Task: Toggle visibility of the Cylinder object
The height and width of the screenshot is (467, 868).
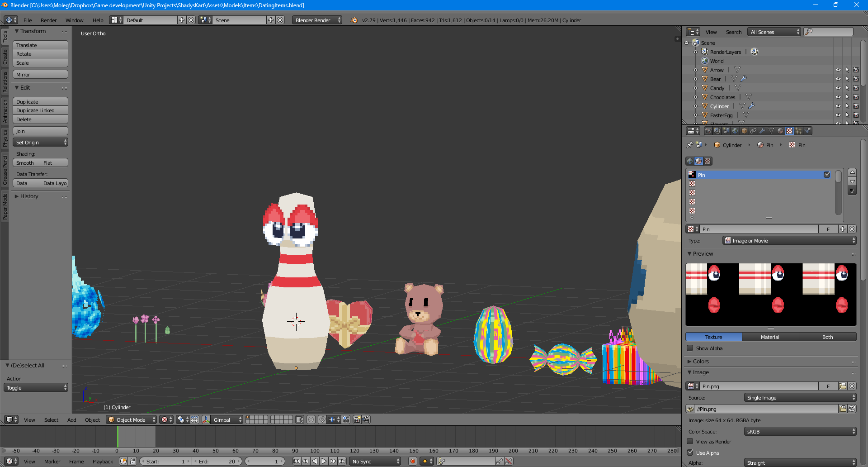Action: click(x=838, y=106)
